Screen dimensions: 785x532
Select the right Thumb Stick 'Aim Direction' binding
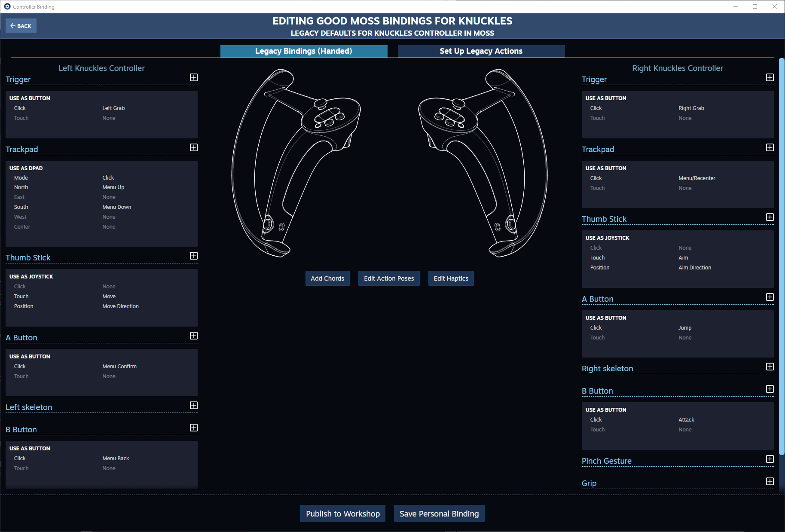[695, 268]
